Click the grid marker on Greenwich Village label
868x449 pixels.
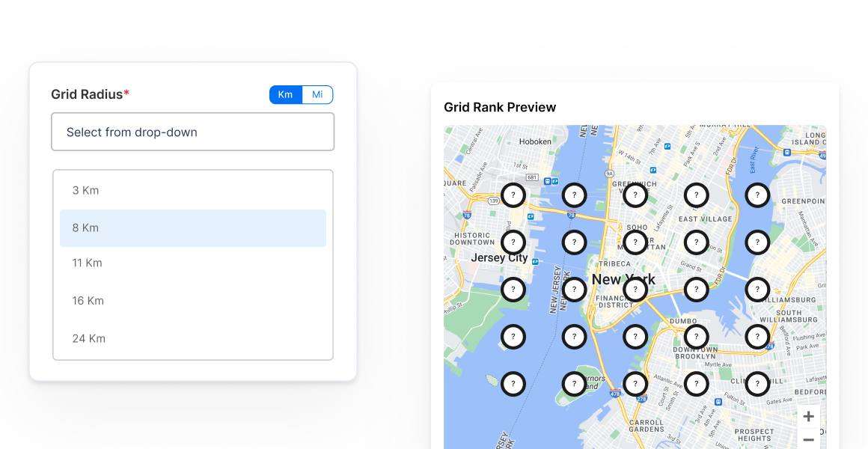tap(635, 195)
